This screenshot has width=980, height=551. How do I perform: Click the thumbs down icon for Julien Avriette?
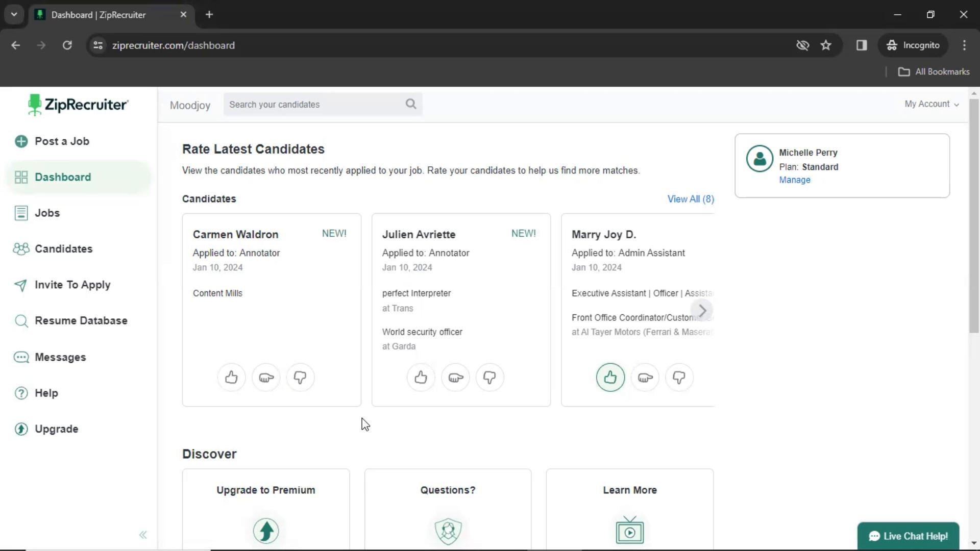click(490, 378)
